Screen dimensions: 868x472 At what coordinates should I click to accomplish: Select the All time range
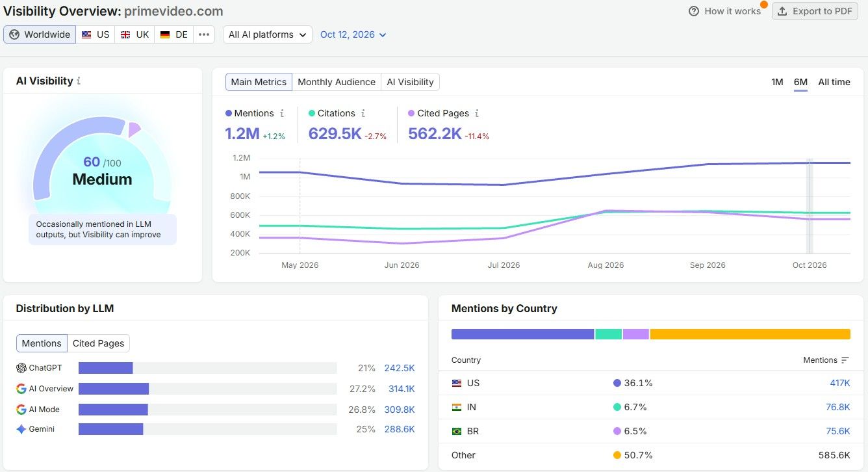click(x=834, y=82)
